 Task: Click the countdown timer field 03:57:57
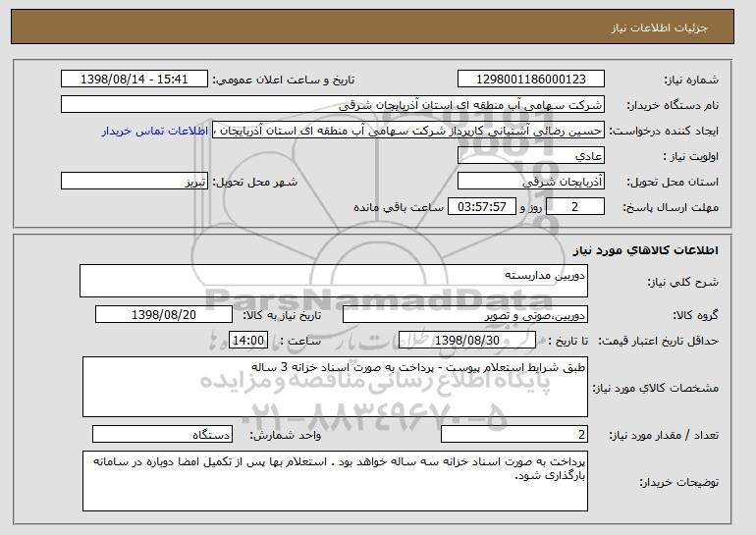click(482, 207)
